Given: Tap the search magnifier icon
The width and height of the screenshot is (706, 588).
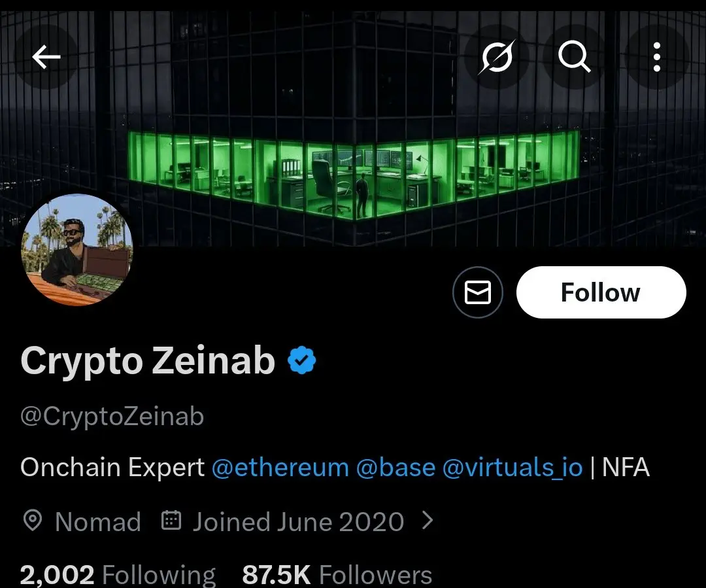Looking at the screenshot, I should point(574,57).
